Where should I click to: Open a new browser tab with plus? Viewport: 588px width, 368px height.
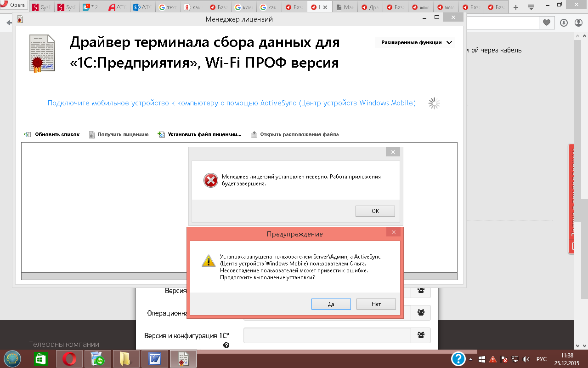point(516,8)
